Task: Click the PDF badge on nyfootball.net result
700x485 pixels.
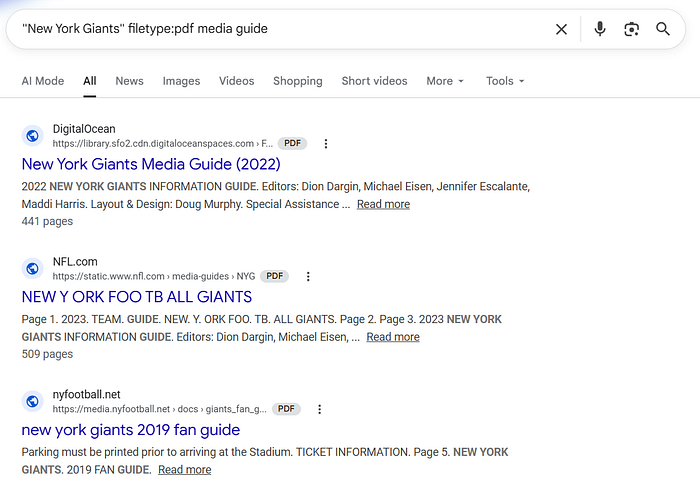Action: coord(286,409)
